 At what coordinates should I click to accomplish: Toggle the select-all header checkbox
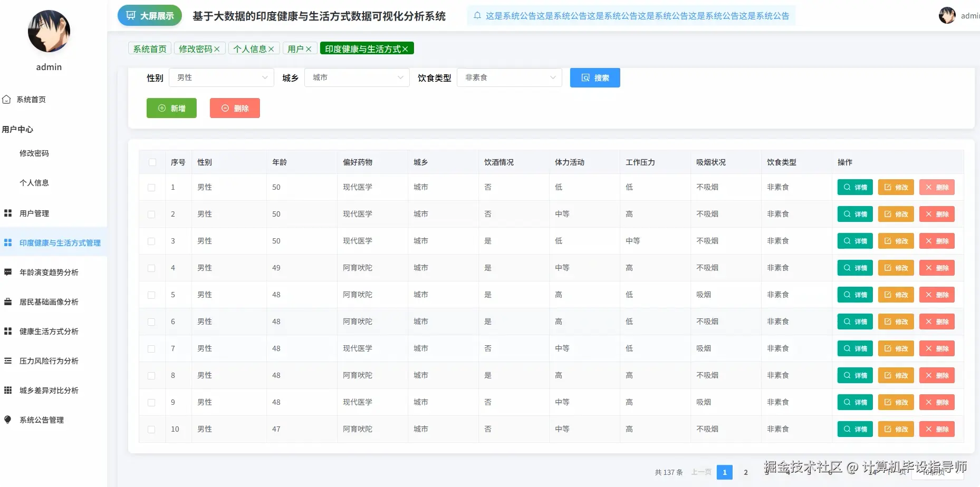(152, 162)
